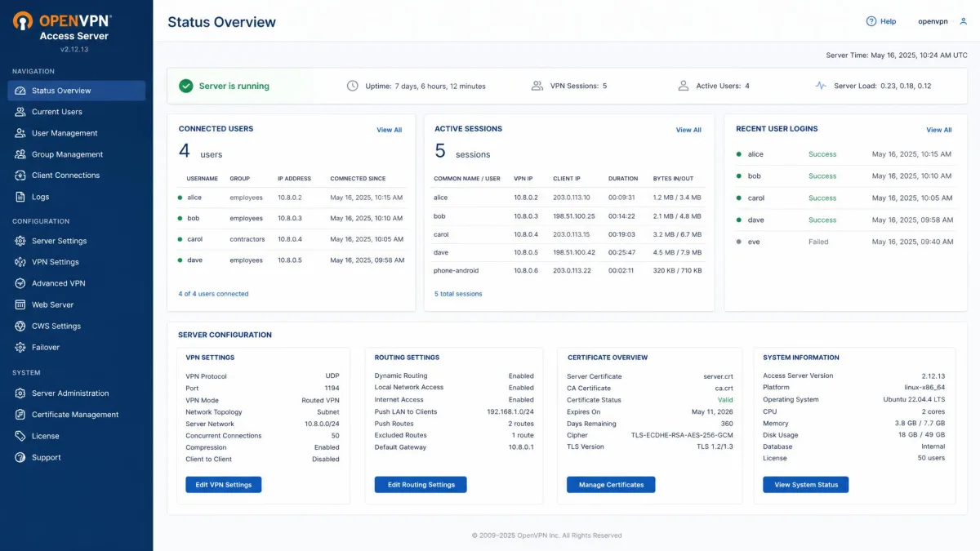Click bob's Success status in Recent Logins

point(822,176)
